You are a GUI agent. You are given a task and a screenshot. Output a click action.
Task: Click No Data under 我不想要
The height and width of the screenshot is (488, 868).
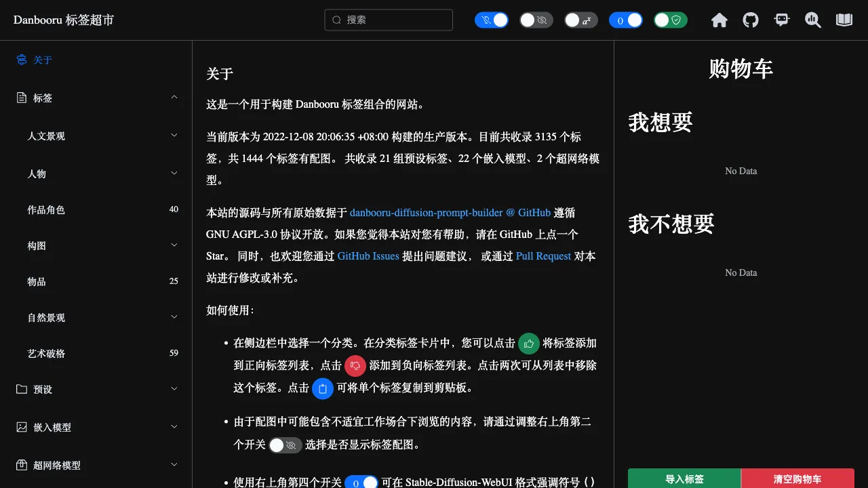[741, 273]
